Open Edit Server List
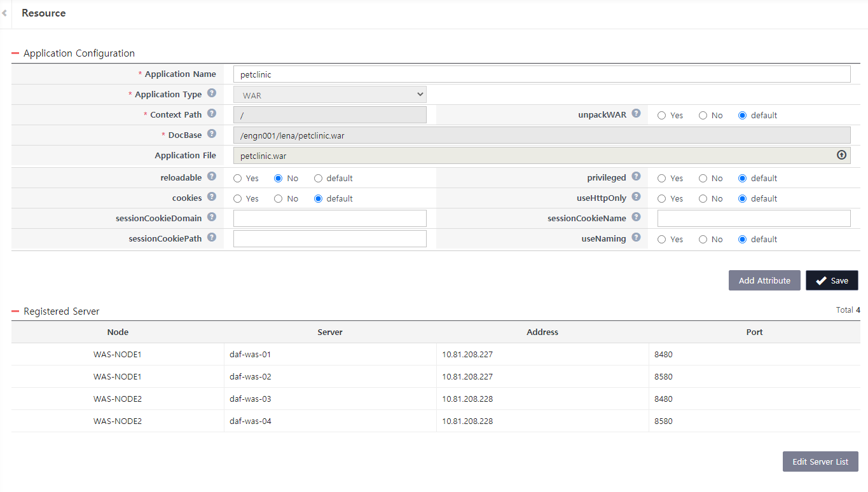Viewport: 868px width, 492px height. click(820, 461)
